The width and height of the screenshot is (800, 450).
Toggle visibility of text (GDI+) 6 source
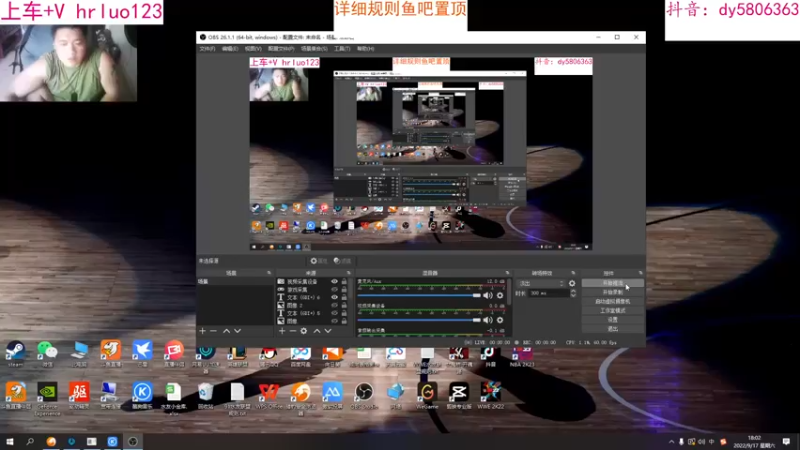pyautogui.click(x=334, y=297)
